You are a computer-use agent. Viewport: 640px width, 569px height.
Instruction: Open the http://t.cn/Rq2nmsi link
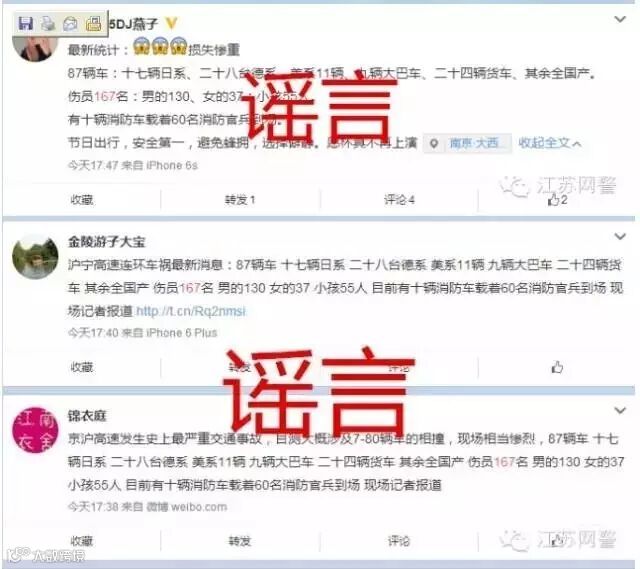(x=191, y=311)
